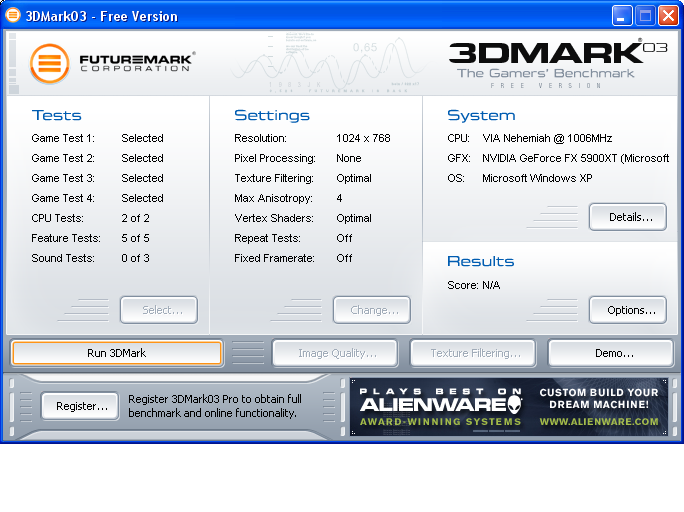684x512 pixels.
Task: Open the Texture Filtering tool
Action: [473, 353]
